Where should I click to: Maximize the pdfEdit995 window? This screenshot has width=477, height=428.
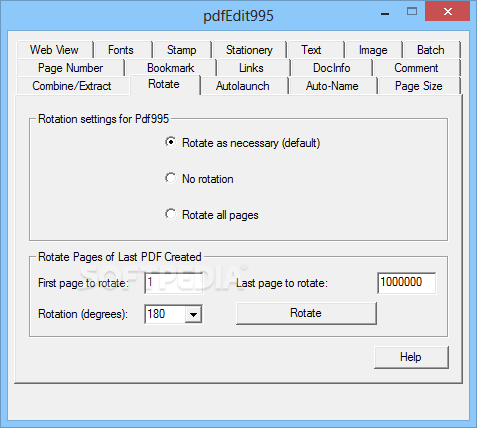pos(412,12)
